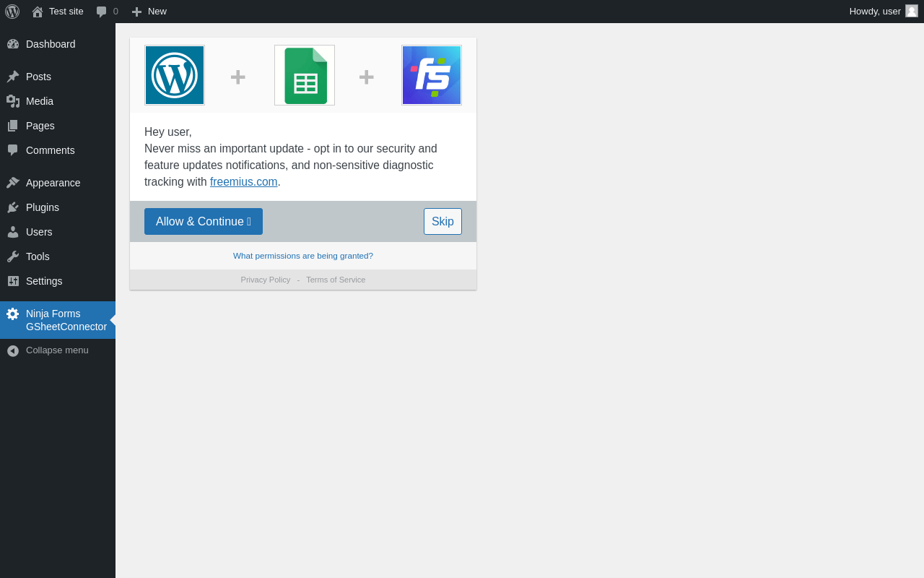
Task: Follow the freemius.com link
Action: 244,182
